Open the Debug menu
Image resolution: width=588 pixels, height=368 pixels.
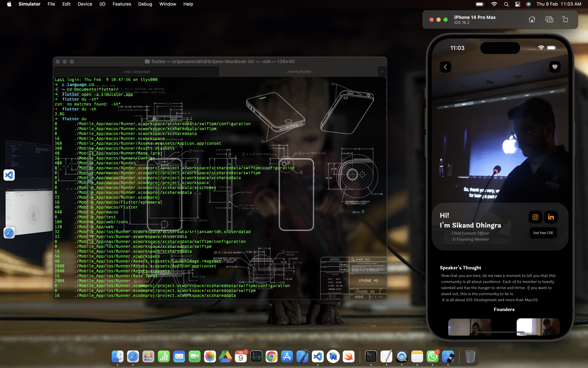pyautogui.click(x=145, y=4)
